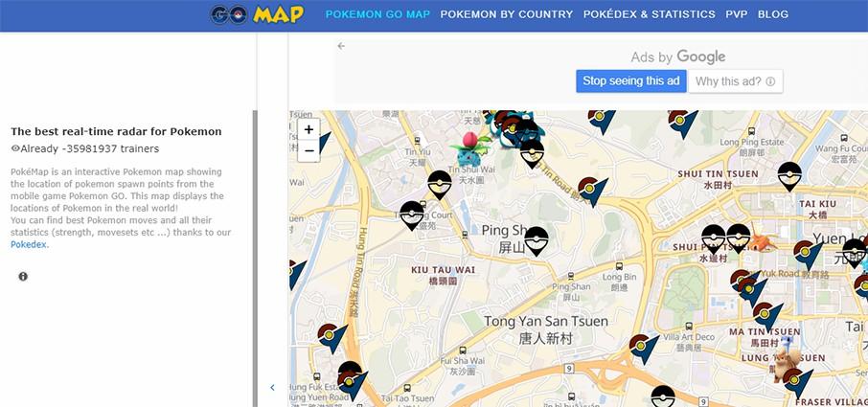Viewport: 868px width, 407px height.
Task: Click the Already -35981937 trainers text
Action: (x=90, y=148)
